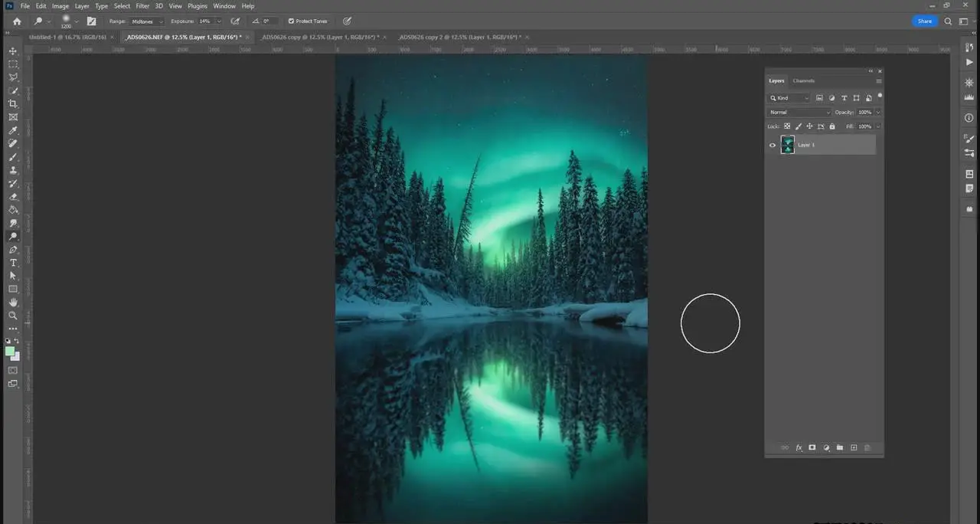Toggle lock all padlock icon

coord(832,126)
